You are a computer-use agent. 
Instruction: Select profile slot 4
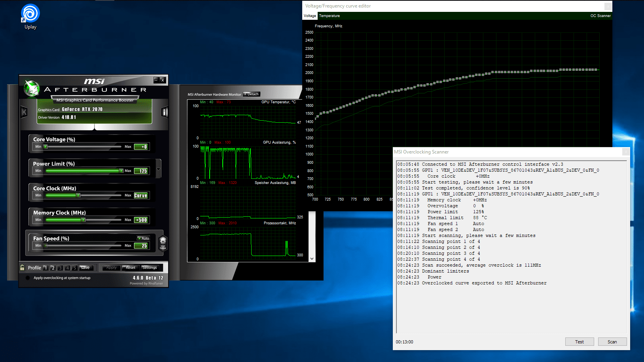coord(67,268)
